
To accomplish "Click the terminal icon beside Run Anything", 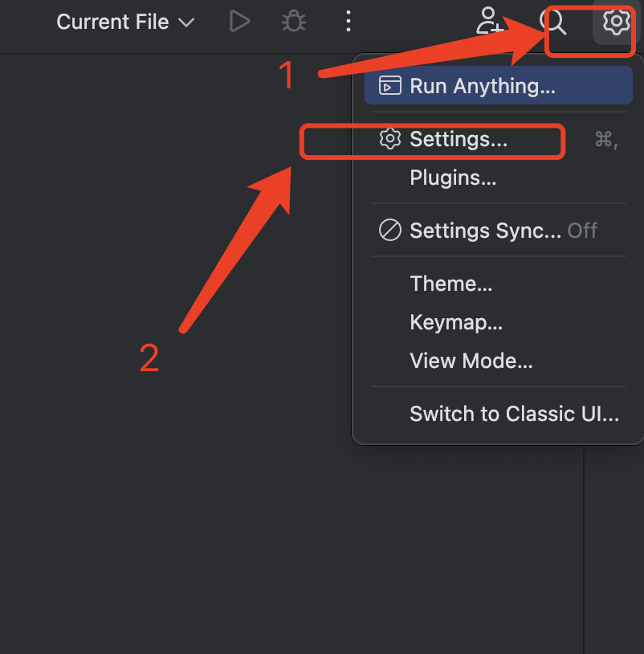I will point(390,86).
